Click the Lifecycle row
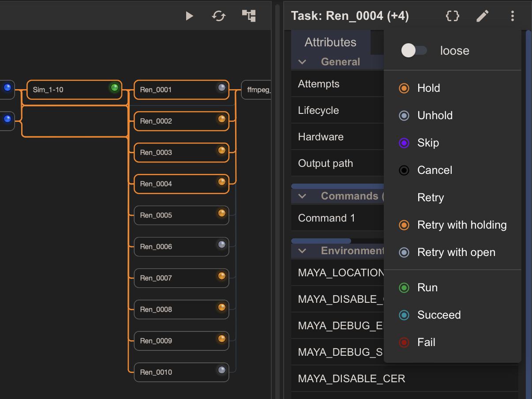532x399 pixels. 337,110
